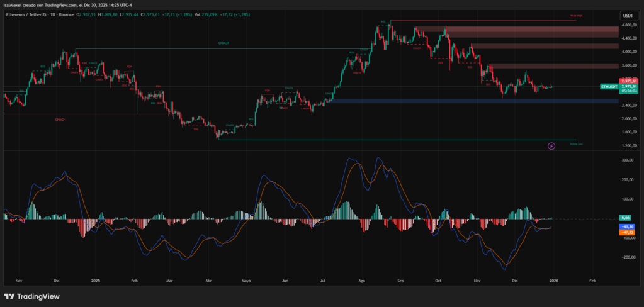Open the USDT currency selector
The image size is (644, 307).
coord(627,15)
